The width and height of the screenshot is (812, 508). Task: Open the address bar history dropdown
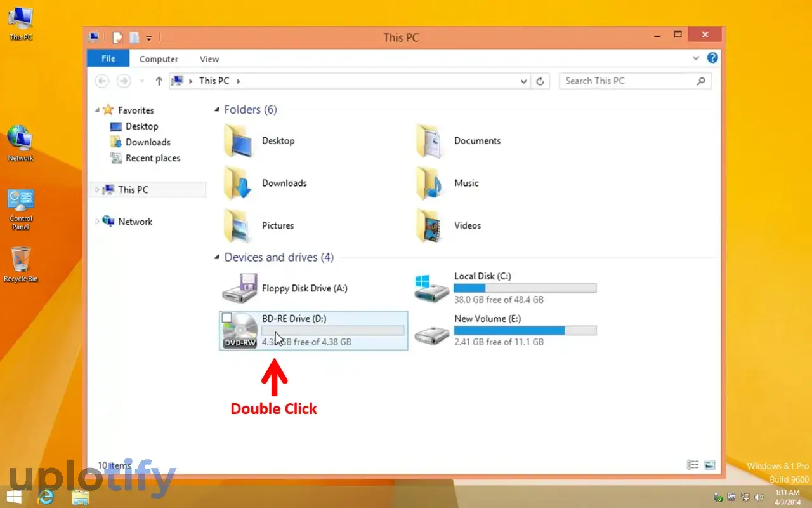pos(523,81)
